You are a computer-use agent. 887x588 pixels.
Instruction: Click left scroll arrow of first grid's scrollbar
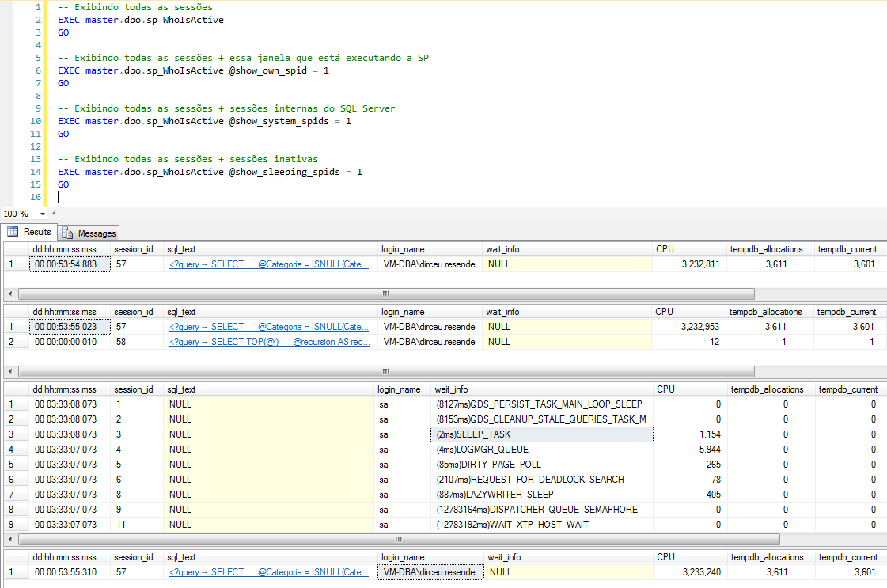tap(10, 294)
